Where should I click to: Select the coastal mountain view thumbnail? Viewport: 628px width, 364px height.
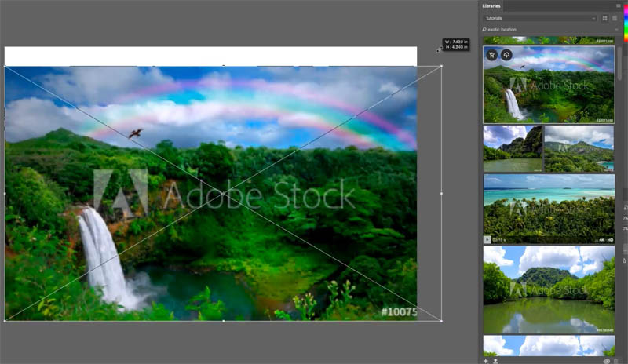coord(579,148)
